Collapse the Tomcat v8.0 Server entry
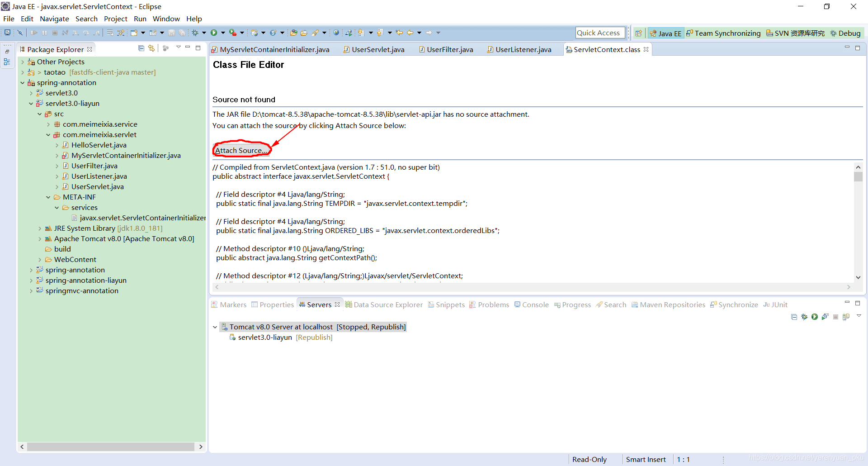 click(215, 327)
